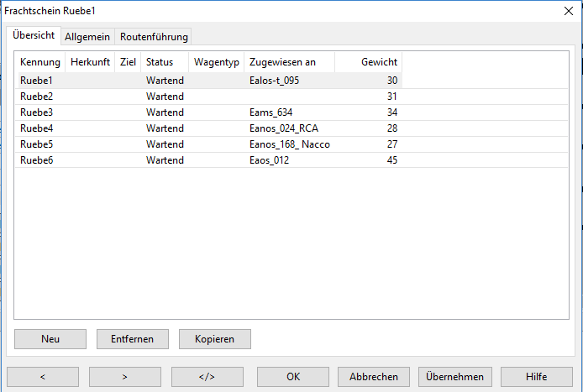Viewport: 583px width, 392px height.
Task: Sort by the Kennung column header
Action: tap(39, 62)
